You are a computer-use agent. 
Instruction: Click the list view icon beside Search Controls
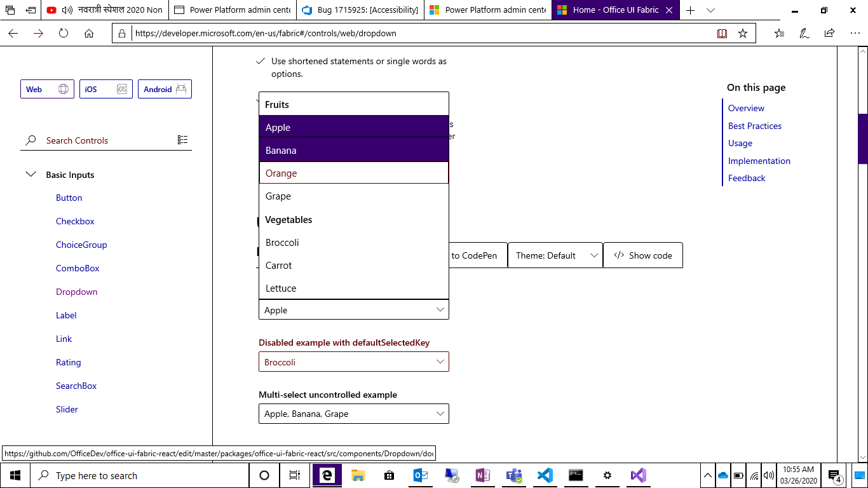(x=183, y=140)
